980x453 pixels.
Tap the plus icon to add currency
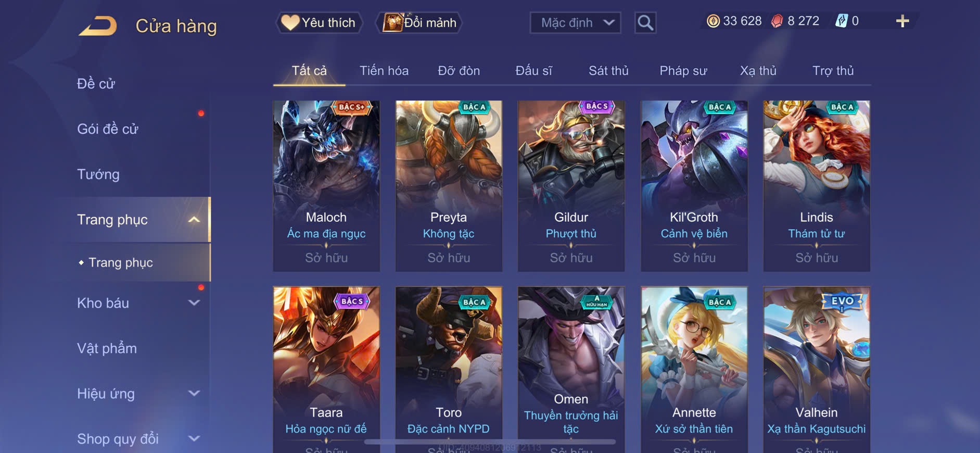point(902,21)
